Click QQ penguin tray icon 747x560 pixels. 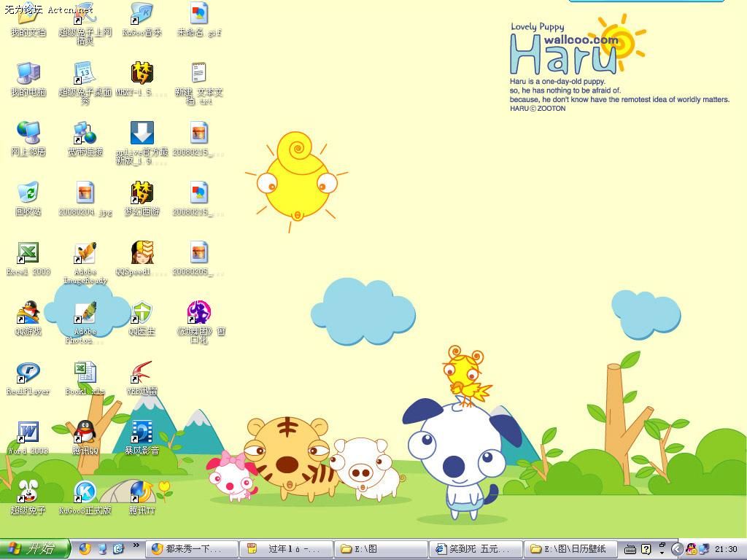(x=691, y=549)
